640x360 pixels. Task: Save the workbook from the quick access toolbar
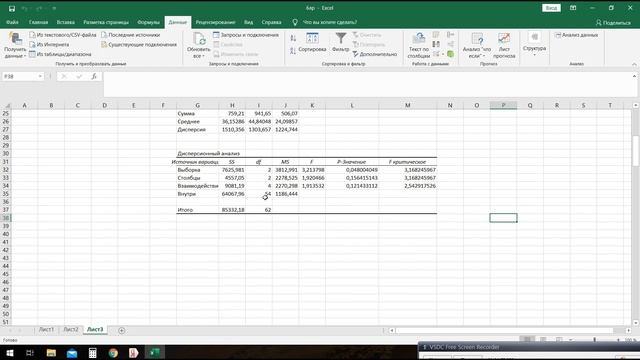(12, 8)
